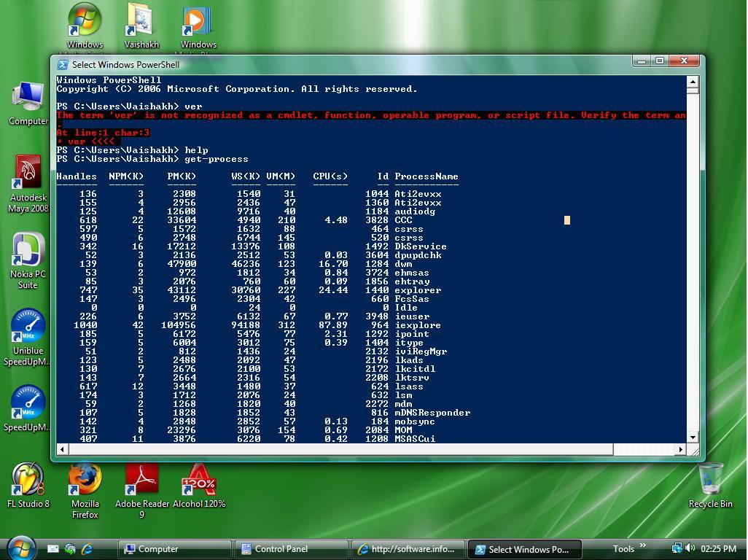Screen dimensions: 748x560
Task: Open the Recycle Bin
Action: coord(710,485)
